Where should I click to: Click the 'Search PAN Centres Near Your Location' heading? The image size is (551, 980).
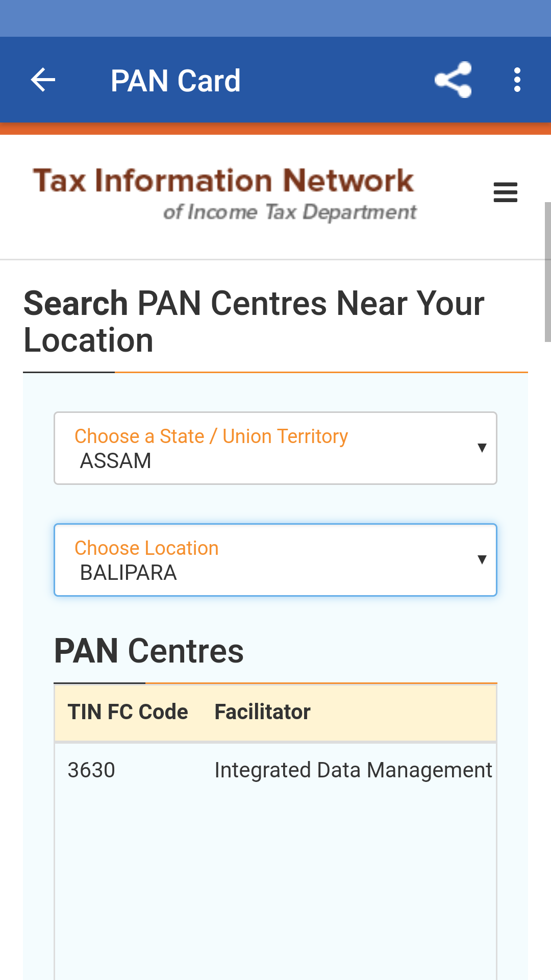click(254, 322)
